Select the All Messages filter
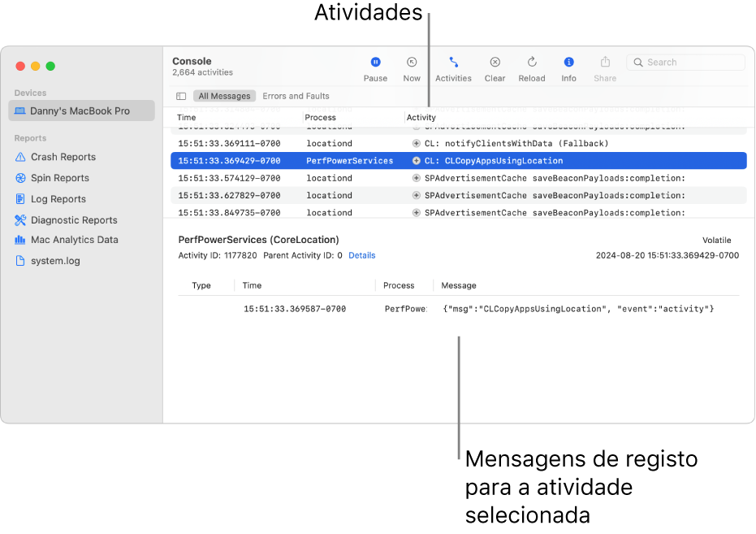 [224, 96]
